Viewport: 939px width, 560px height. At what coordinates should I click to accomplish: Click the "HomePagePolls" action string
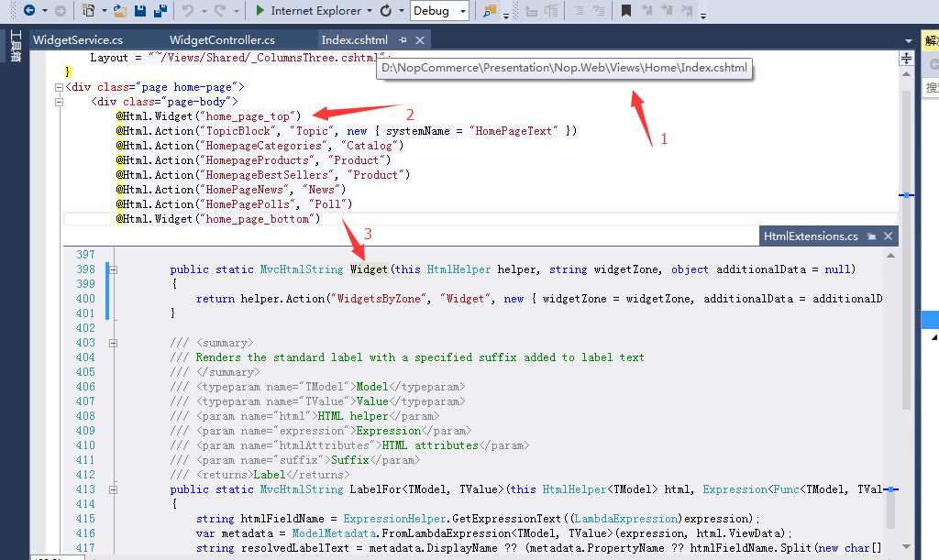click(x=248, y=204)
